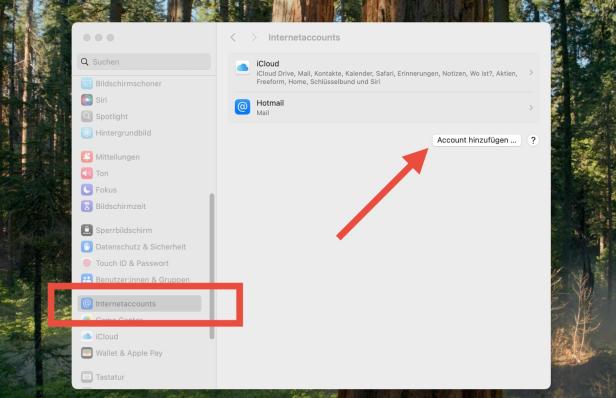This screenshot has width=616, height=398.
Task: Open Bildschirmzeit text entry
Action: (x=121, y=206)
